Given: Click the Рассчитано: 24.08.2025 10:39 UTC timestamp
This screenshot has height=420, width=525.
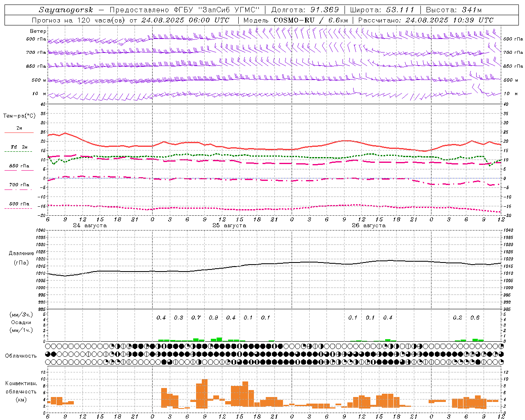Looking at the screenshot, I should [x=426, y=20].
